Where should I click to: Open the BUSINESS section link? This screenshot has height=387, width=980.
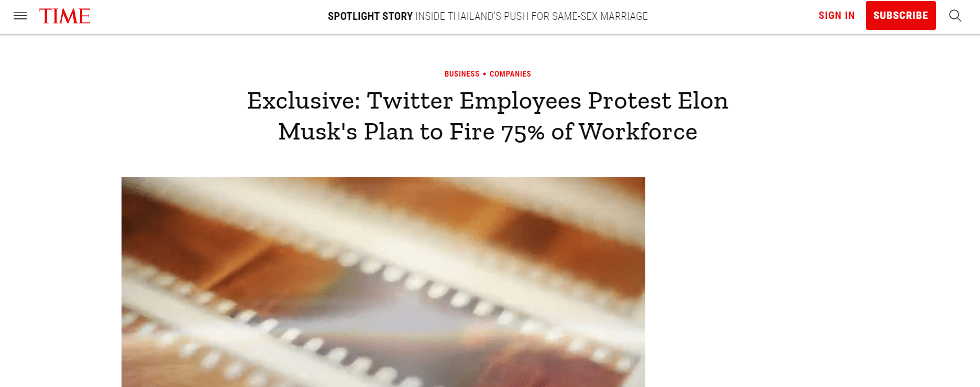tap(461, 74)
